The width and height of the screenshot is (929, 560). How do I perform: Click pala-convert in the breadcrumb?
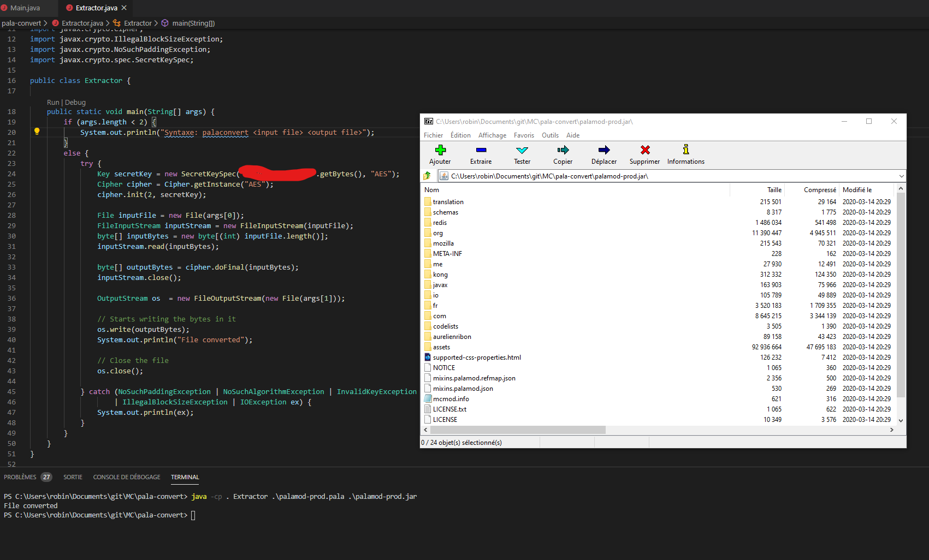(21, 23)
